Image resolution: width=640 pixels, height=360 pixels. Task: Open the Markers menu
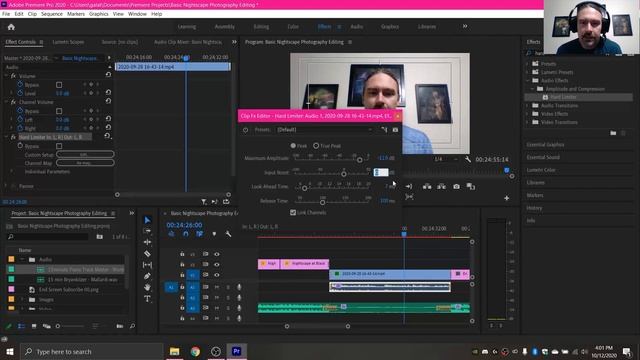[76, 14]
